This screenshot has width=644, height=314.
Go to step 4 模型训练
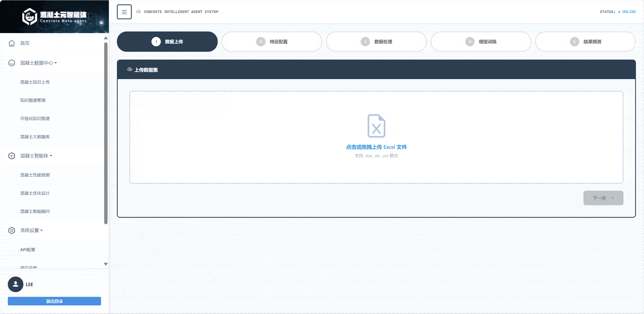point(481,42)
